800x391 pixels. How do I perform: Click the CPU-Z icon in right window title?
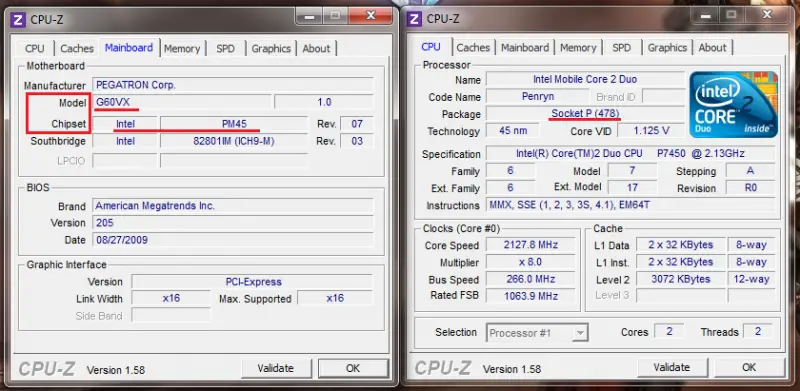click(414, 19)
